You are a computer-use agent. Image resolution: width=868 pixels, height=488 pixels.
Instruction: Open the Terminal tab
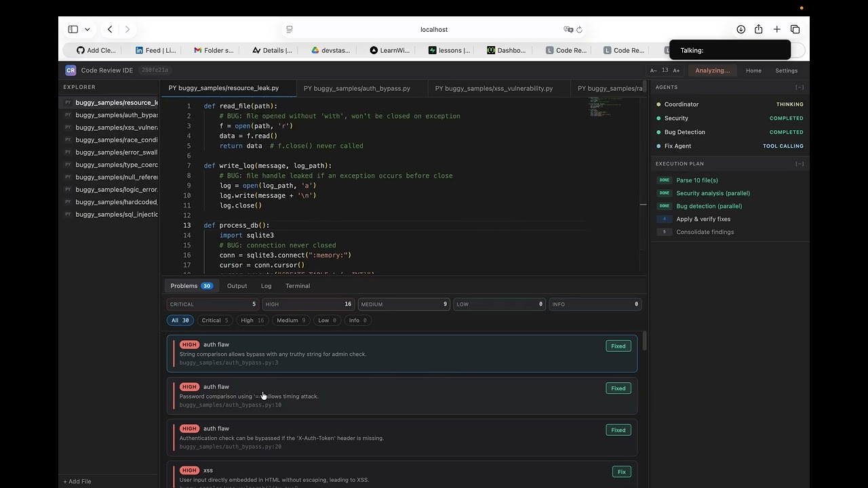pyautogui.click(x=298, y=286)
